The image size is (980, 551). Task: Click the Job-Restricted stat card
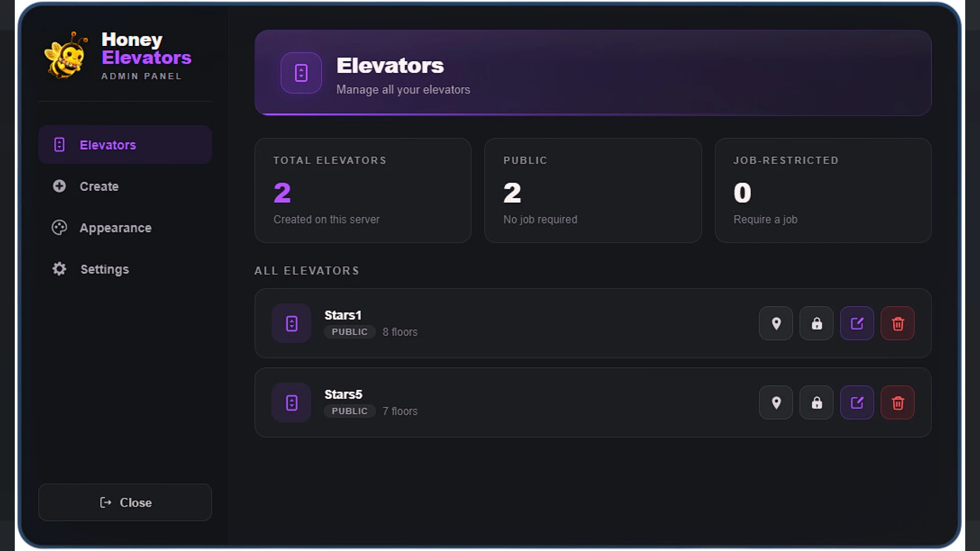pos(823,190)
